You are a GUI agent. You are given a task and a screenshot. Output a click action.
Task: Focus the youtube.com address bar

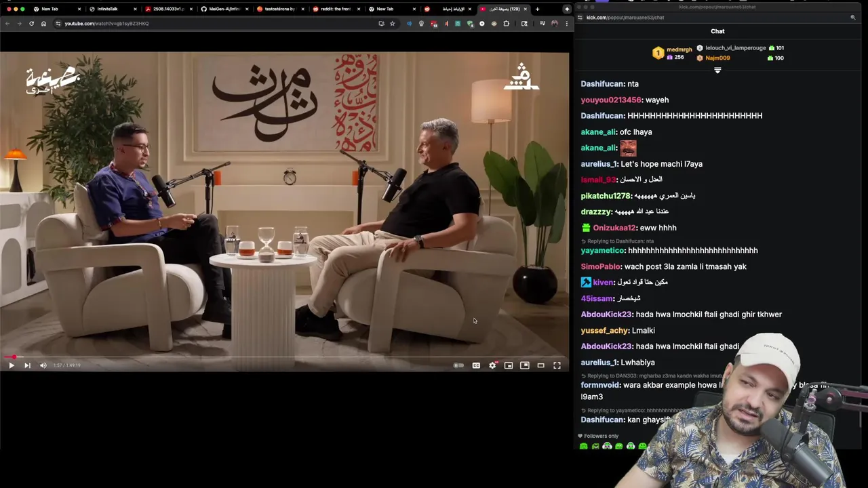pyautogui.click(x=217, y=24)
